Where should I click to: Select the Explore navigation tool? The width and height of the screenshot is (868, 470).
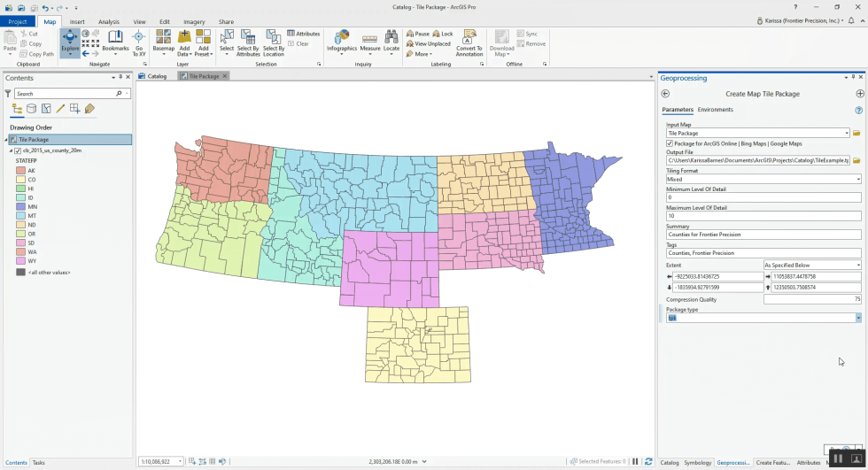(x=70, y=42)
